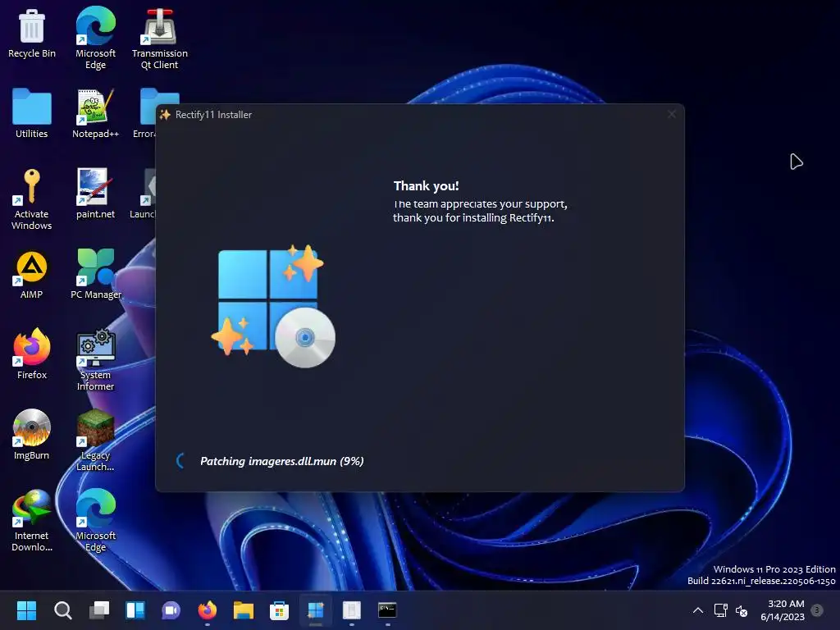The width and height of the screenshot is (840, 630).
Task: Click the Rectify11 Windows logo with disc artwork
Action: pos(273,306)
